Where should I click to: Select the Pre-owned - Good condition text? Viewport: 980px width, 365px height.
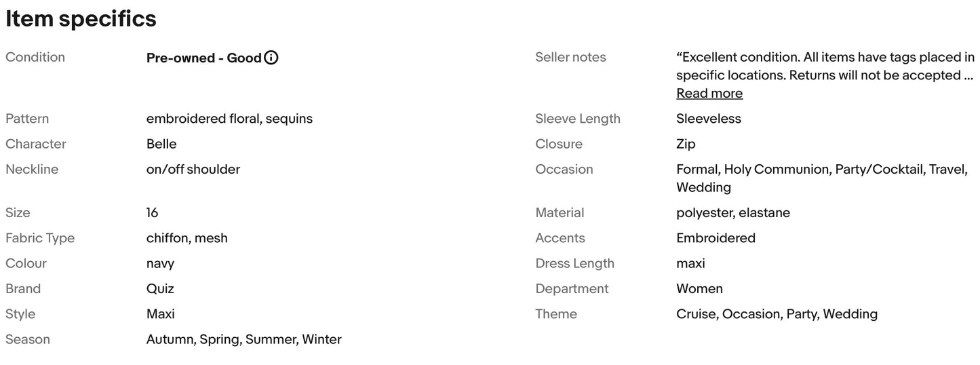[204, 58]
